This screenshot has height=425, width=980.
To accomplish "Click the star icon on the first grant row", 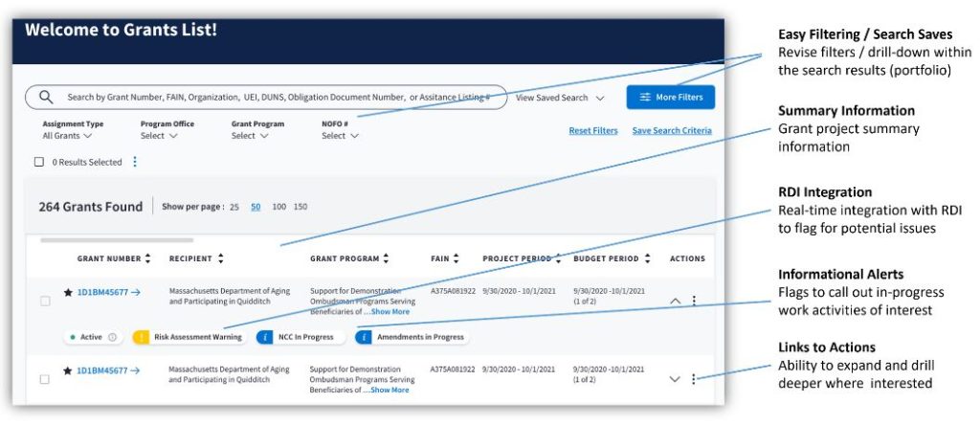I will [x=68, y=292].
